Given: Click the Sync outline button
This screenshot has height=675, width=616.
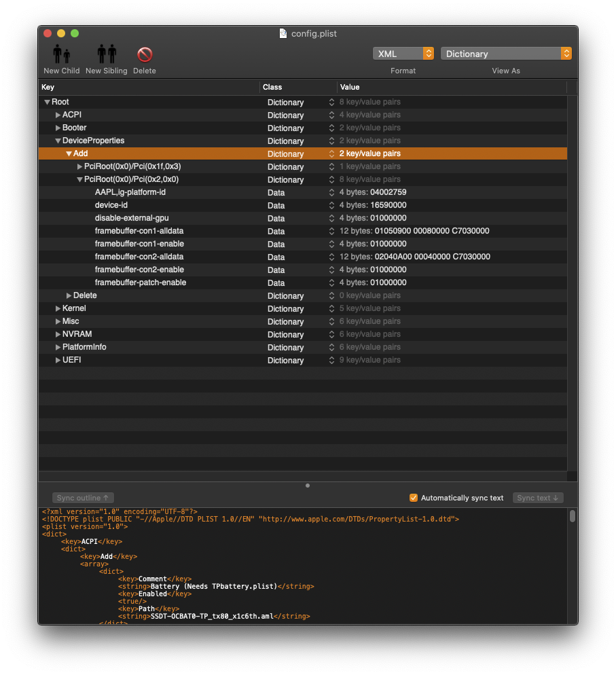Looking at the screenshot, I should coord(83,498).
